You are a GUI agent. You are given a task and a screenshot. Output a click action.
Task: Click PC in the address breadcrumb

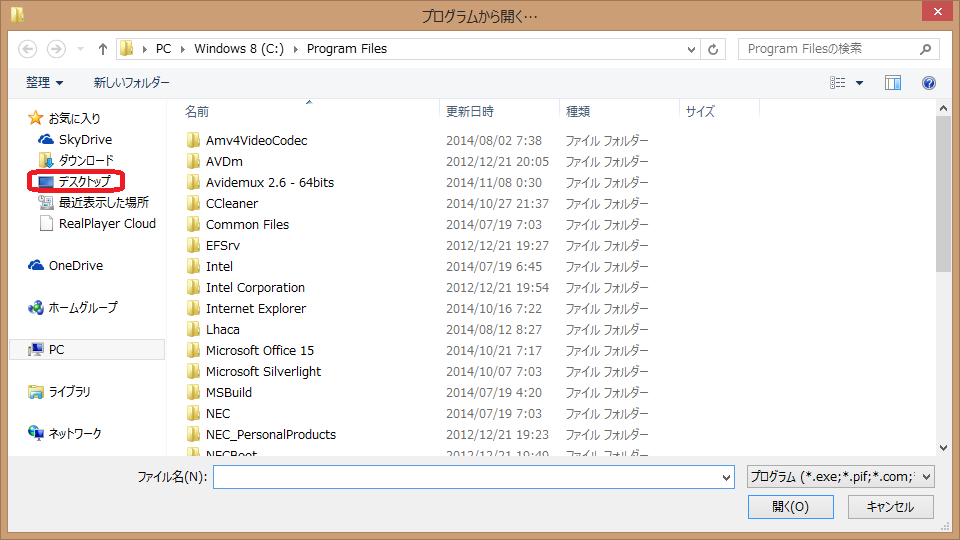(x=163, y=49)
